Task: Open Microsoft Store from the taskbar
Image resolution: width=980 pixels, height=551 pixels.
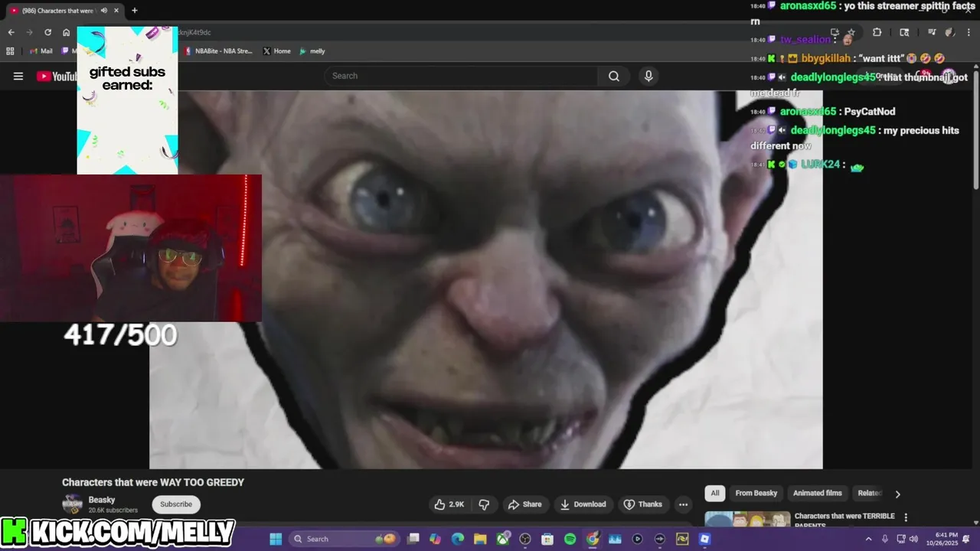Action: coord(547,539)
